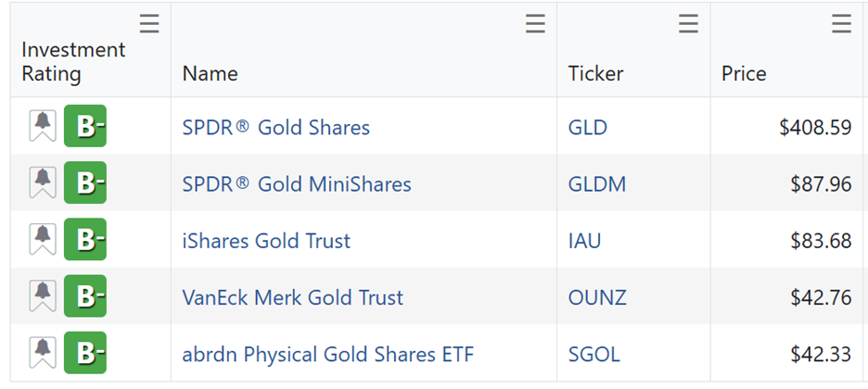Open the SPDR Gold Shares link

(x=276, y=128)
